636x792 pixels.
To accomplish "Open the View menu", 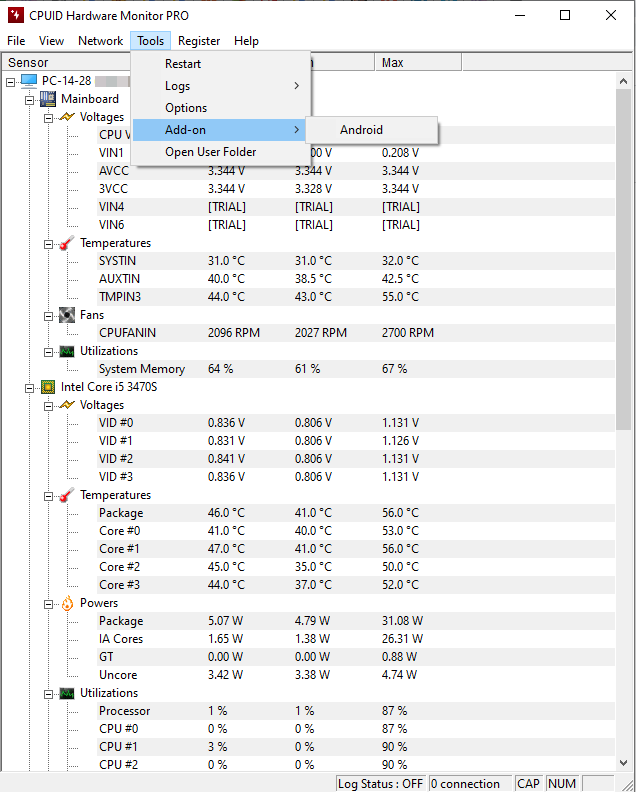I will click(52, 41).
